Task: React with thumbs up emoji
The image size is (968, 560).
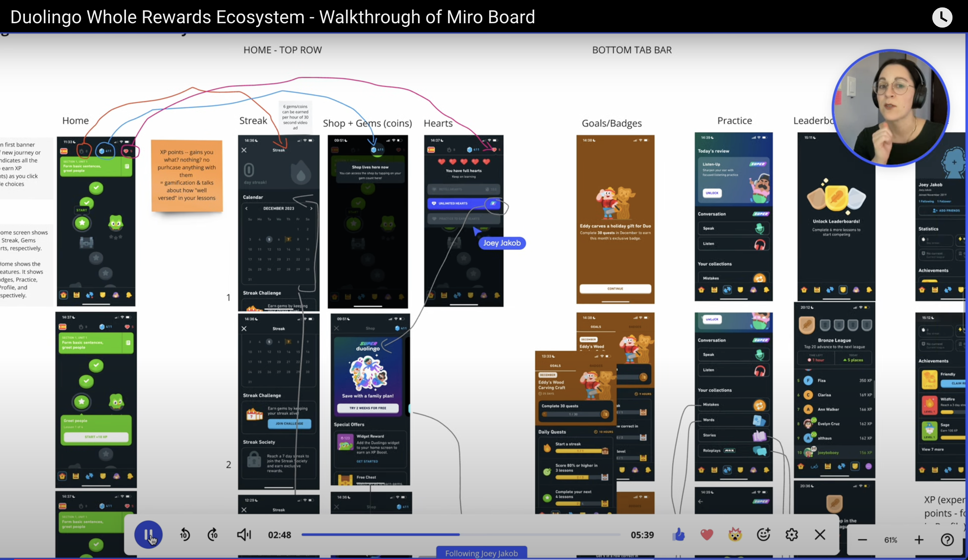Action: (x=679, y=534)
